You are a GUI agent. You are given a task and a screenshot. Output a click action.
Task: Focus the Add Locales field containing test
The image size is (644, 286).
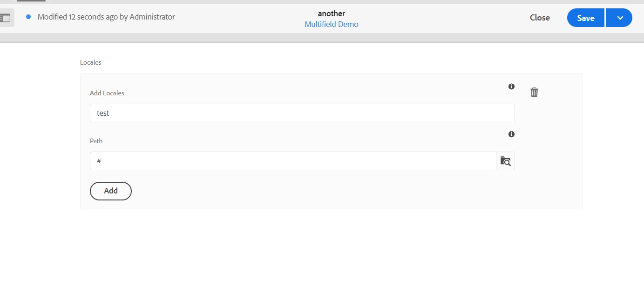click(302, 113)
